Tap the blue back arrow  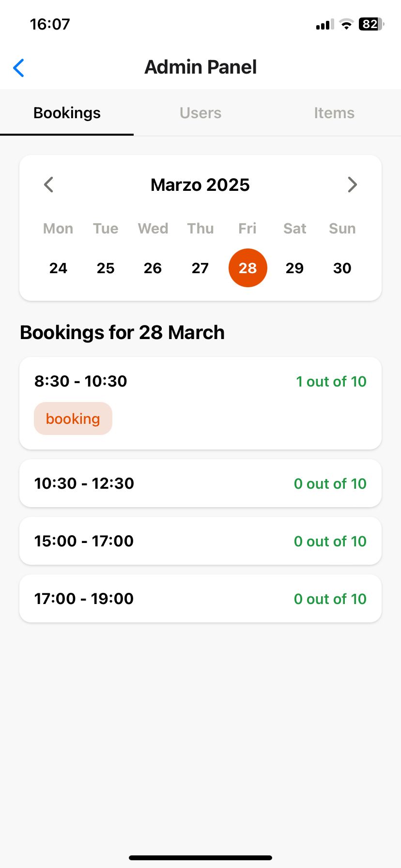(18, 68)
